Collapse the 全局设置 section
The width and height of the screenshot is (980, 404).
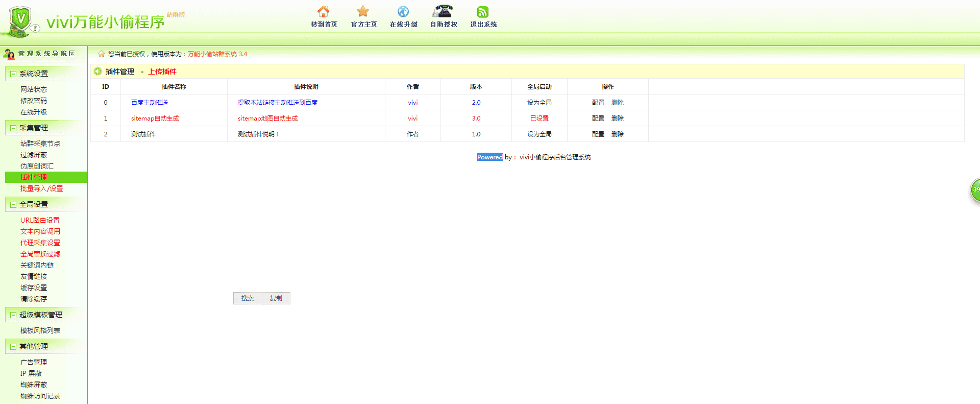pyautogui.click(x=13, y=205)
